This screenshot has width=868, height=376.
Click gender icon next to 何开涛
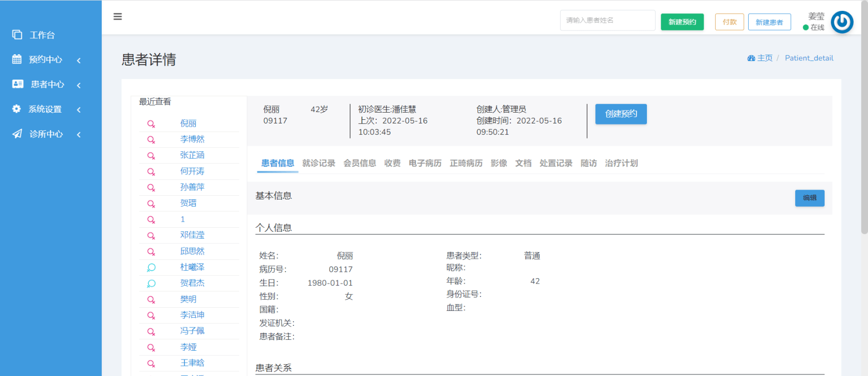coord(151,171)
